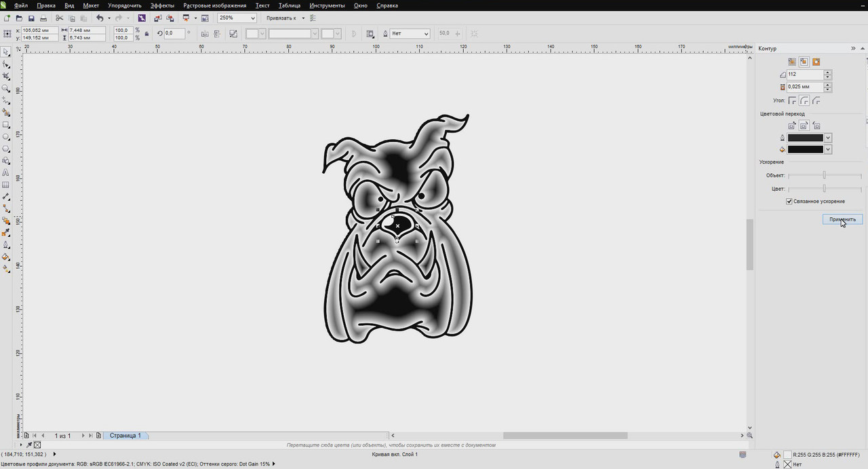This screenshot has height=469, width=868.
Task: Open the Растровые изображения menu
Action: (x=215, y=5)
